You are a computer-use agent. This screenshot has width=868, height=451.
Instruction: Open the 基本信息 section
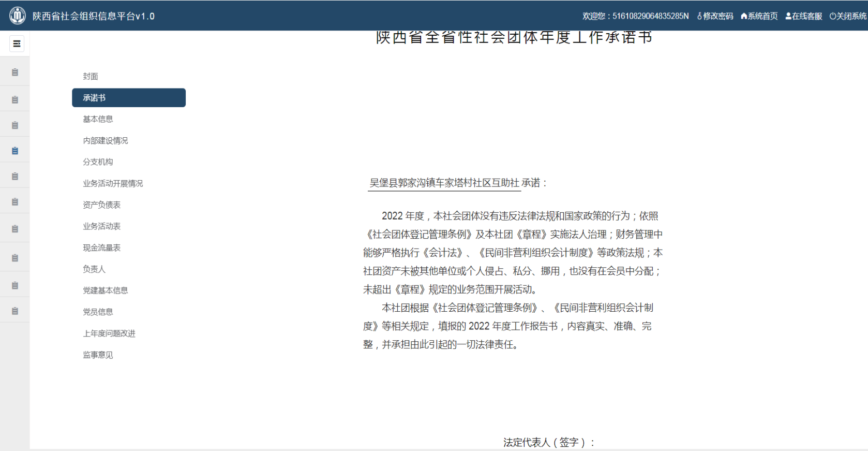point(98,119)
